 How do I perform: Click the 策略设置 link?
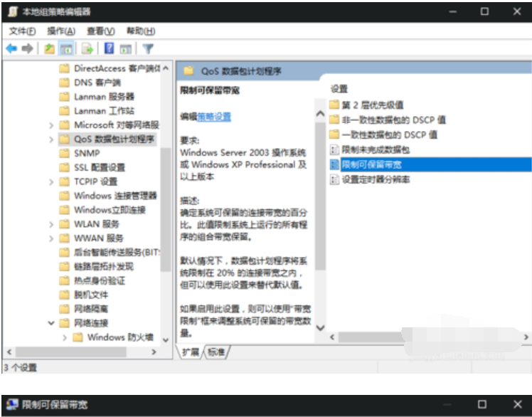tap(214, 116)
